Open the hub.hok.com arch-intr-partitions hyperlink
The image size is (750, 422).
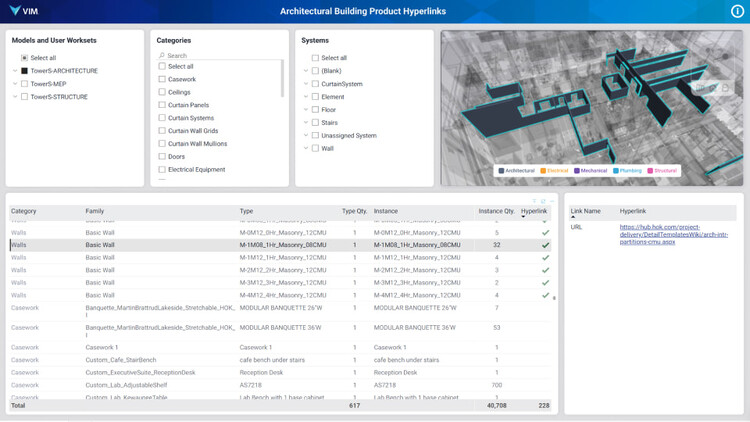point(673,234)
